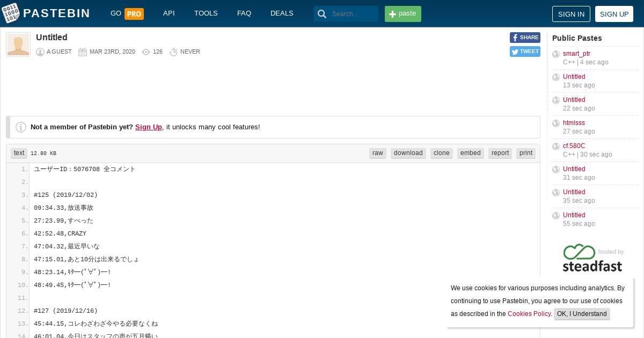Click the search magnifier icon

[322, 14]
